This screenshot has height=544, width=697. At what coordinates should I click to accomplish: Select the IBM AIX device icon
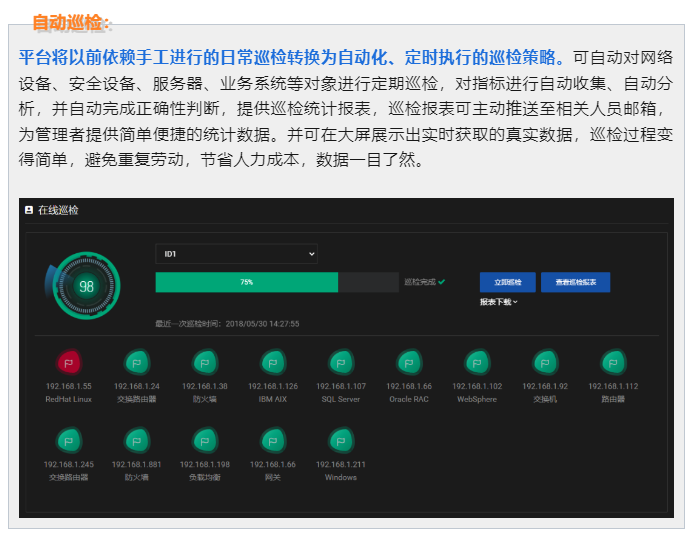click(272, 362)
